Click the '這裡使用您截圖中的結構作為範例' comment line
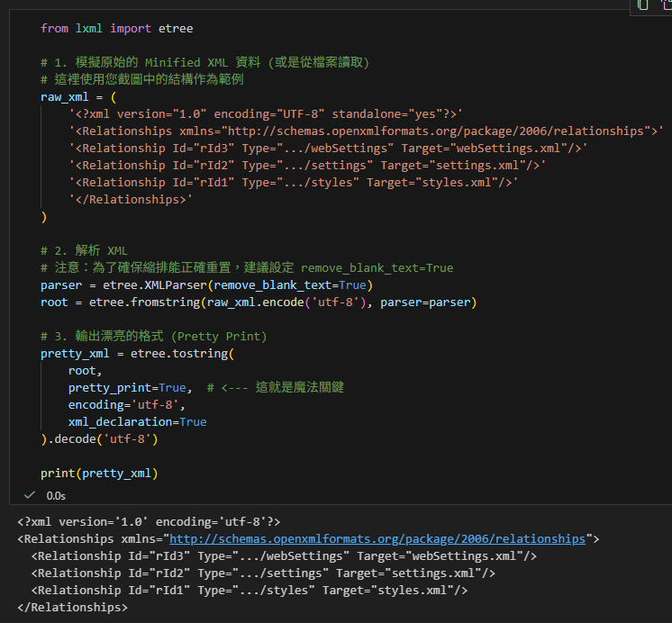The width and height of the screenshot is (672, 623). click(x=142, y=80)
